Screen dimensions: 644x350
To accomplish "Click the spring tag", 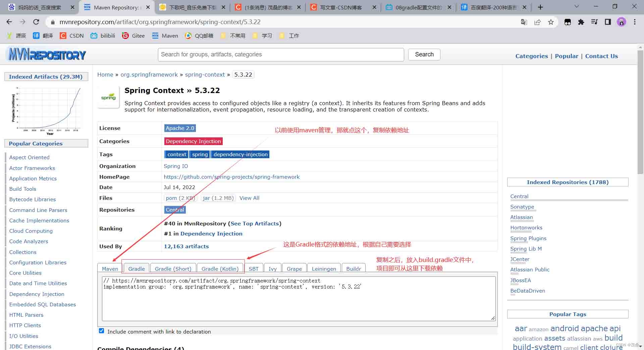I will pos(200,154).
